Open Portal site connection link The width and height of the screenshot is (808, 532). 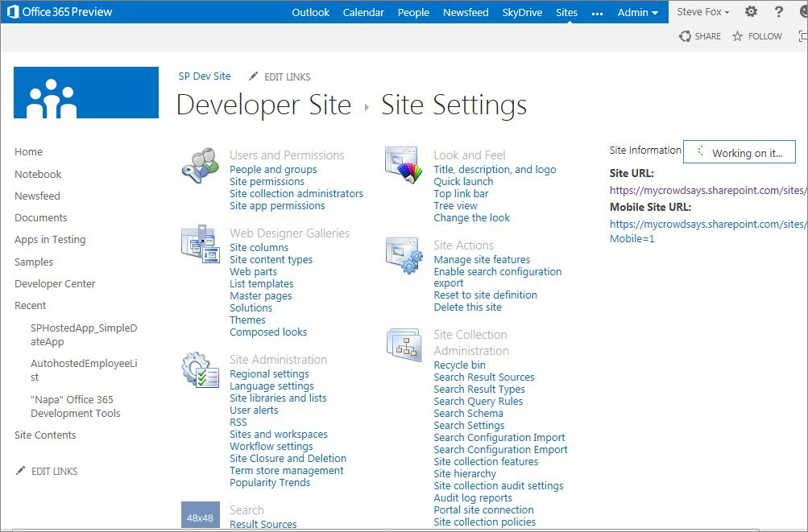point(483,509)
